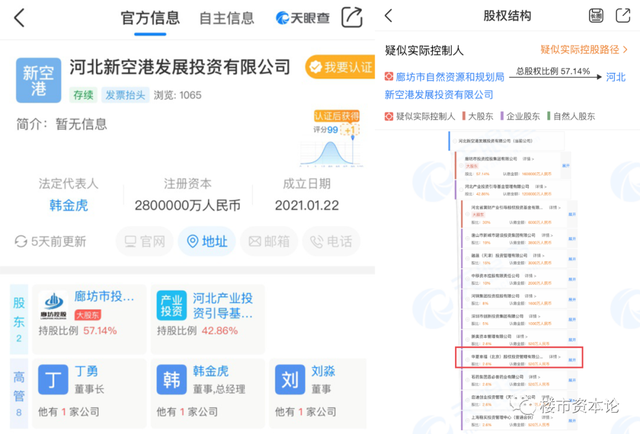Image resolution: width=640 pixels, height=434 pixels.
Task: Open 韩金虎 董事,总经理 name link
Action: pyautogui.click(x=211, y=371)
